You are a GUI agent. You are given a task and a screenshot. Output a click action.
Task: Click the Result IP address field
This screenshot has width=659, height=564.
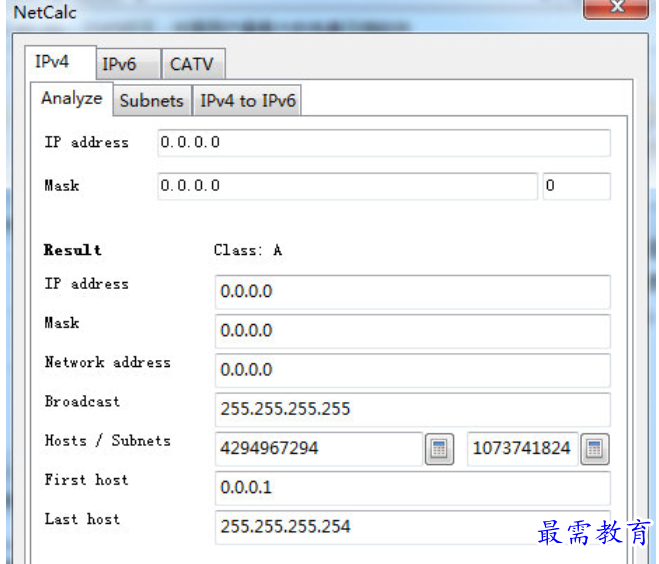[x=413, y=292]
